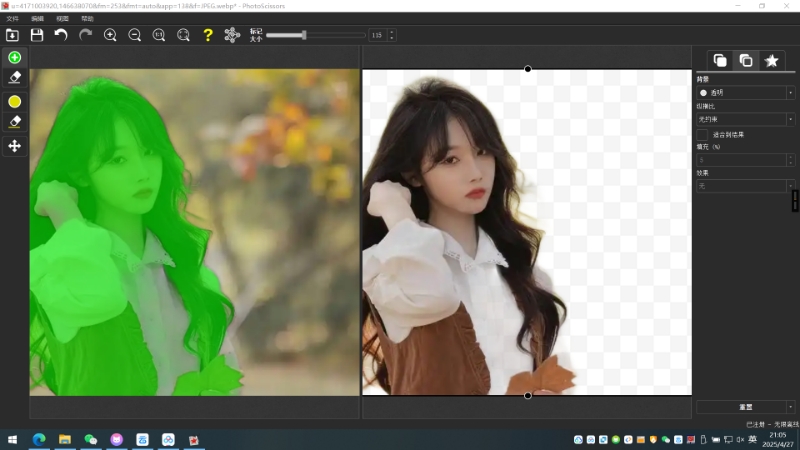Open help via the yellow question mark
This screenshot has width=800, height=450.
point(208,35)
